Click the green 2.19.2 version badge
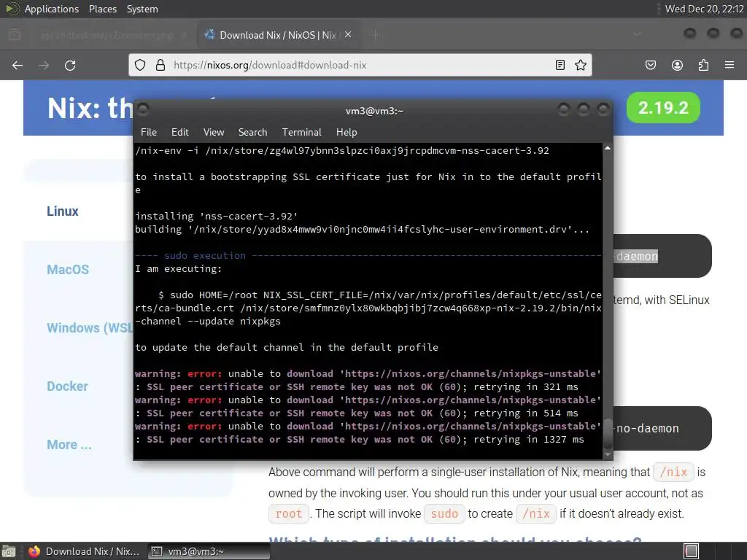 click(663, 108)
